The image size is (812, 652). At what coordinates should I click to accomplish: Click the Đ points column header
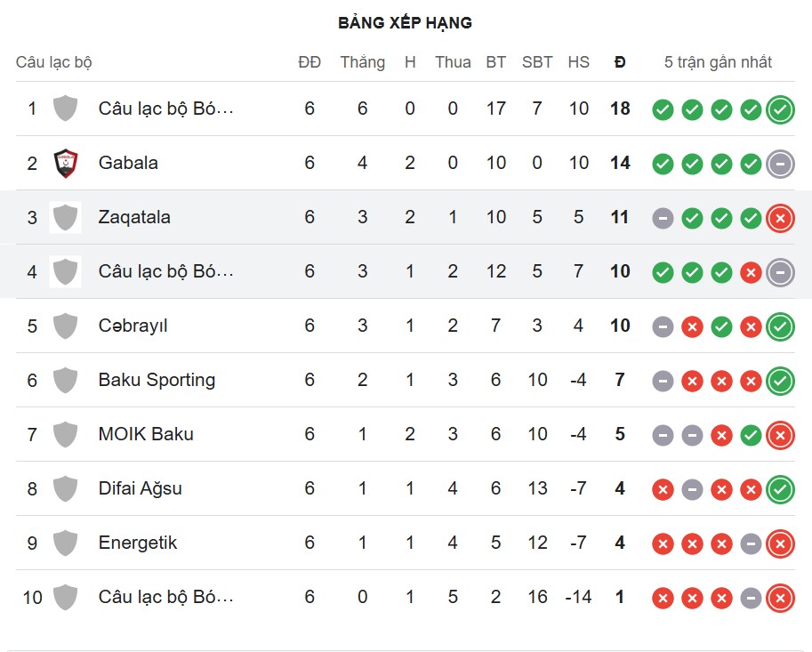pyautogui.click(x=620, y=62)
